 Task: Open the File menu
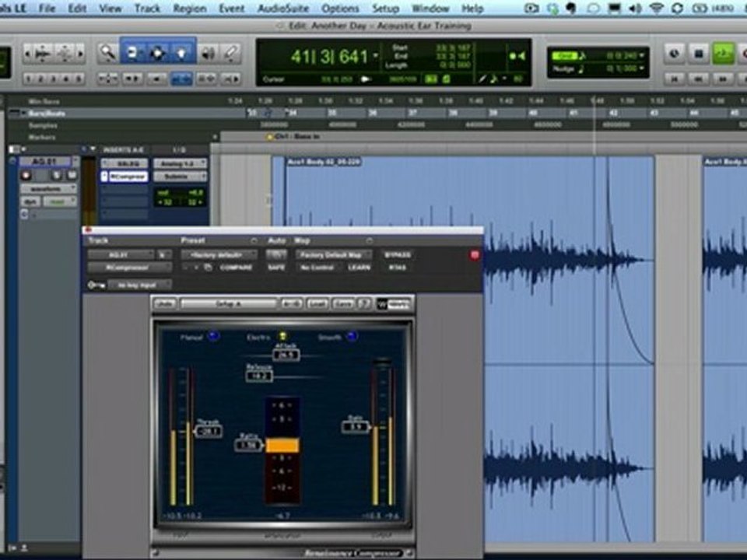[47, 8]
